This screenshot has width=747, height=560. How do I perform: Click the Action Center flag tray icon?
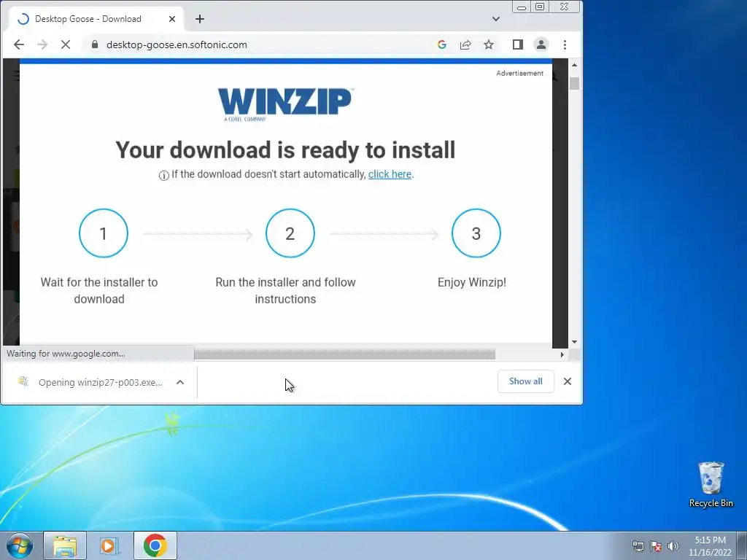coord(656,546)
